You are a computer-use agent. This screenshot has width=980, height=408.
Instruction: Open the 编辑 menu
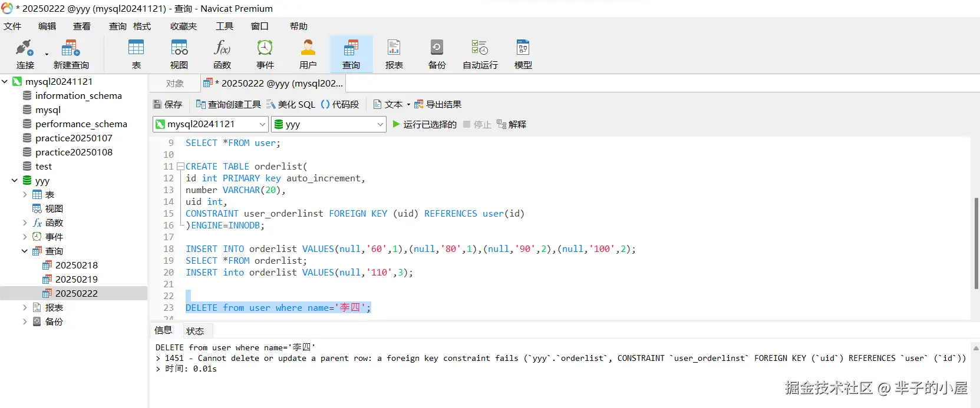point(47,26)
